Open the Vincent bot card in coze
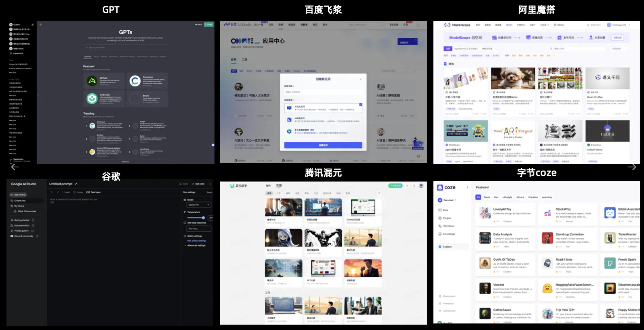 coord(505,290)
